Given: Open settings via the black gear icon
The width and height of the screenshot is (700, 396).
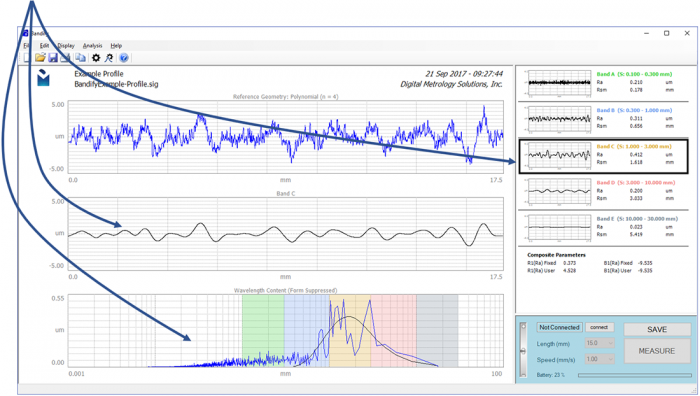Looking at the screenshot, I should point(96,58).
